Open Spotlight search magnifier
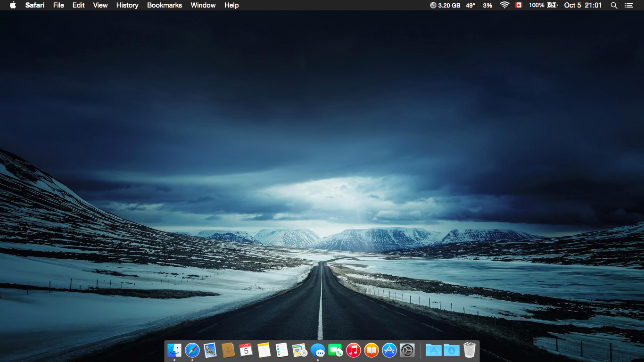The height and width of the screenshot is (362, 644). (614, 5)
